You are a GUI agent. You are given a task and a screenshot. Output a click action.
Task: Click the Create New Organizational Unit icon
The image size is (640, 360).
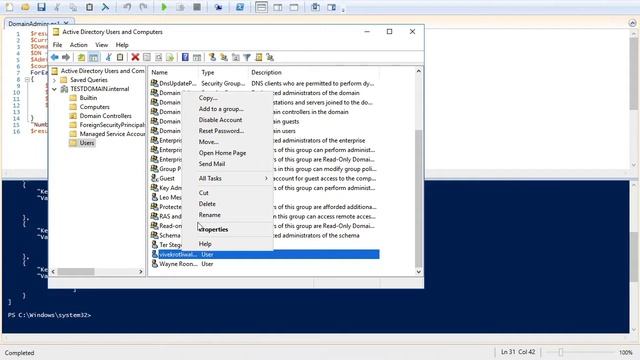tap(236, 57)
